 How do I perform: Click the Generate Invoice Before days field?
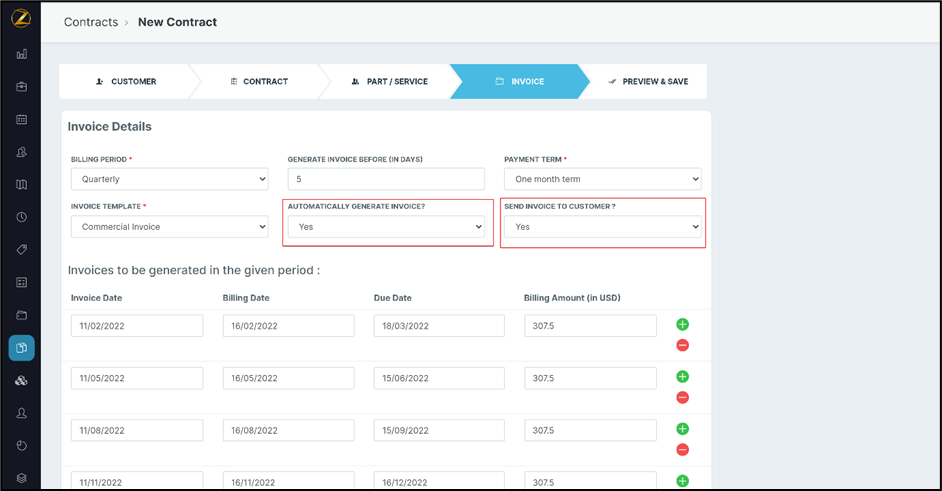[386, 179]
